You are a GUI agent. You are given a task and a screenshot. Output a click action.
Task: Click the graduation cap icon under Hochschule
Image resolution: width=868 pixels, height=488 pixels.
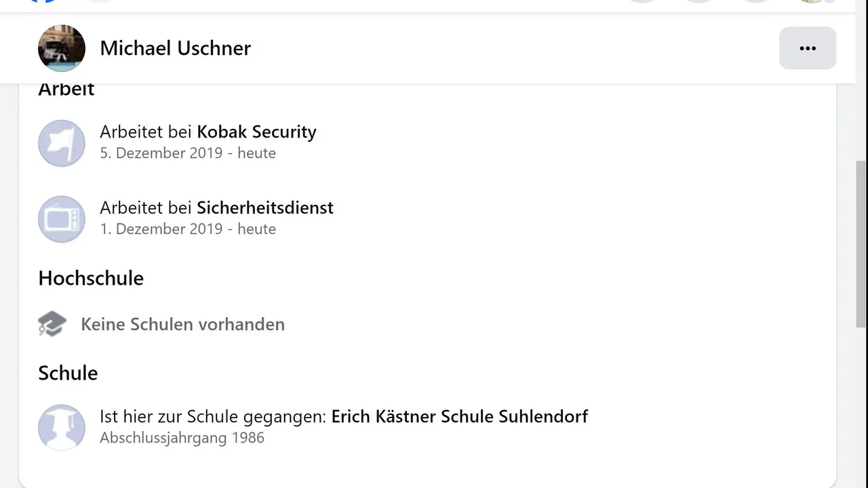tap(52, 324)
